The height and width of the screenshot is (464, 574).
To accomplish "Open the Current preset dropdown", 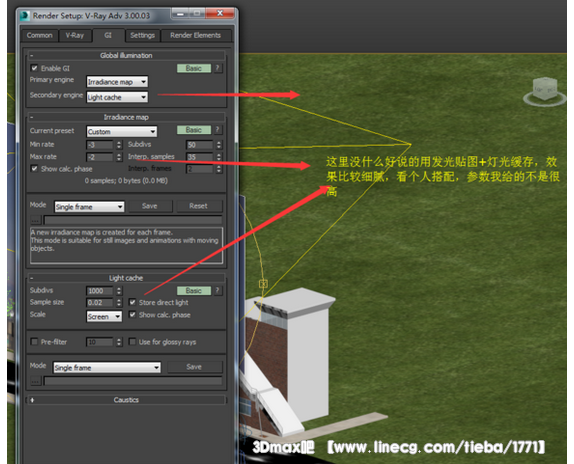I will tap(122, 131).
